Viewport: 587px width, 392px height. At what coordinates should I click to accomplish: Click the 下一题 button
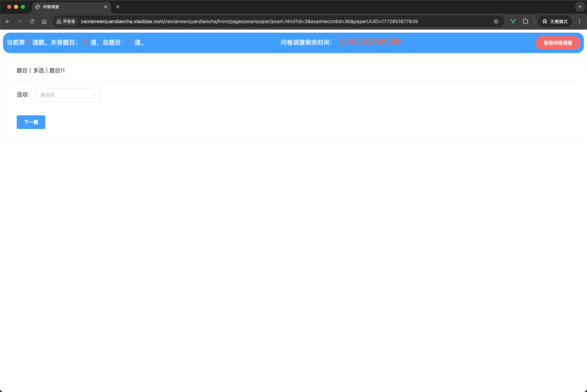tap(31, 122)
